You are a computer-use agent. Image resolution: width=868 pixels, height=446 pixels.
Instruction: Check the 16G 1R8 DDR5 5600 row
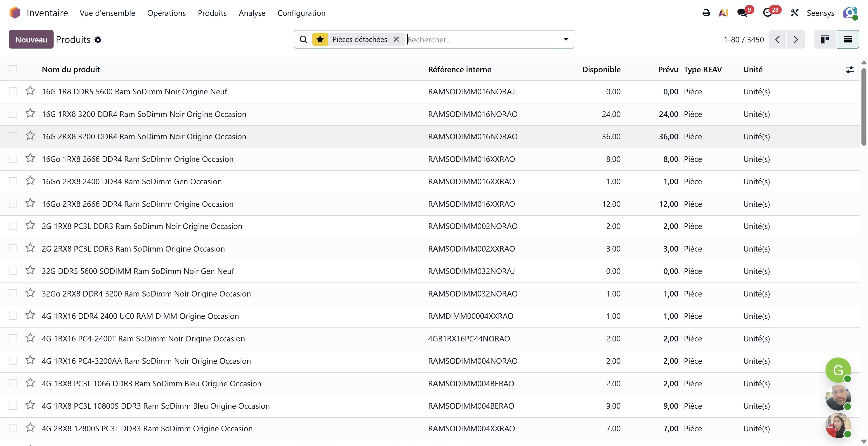pos(13,91)
